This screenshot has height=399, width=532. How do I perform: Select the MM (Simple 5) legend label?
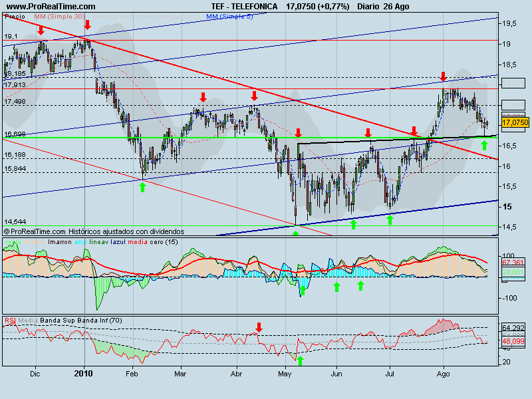[229, 16]
